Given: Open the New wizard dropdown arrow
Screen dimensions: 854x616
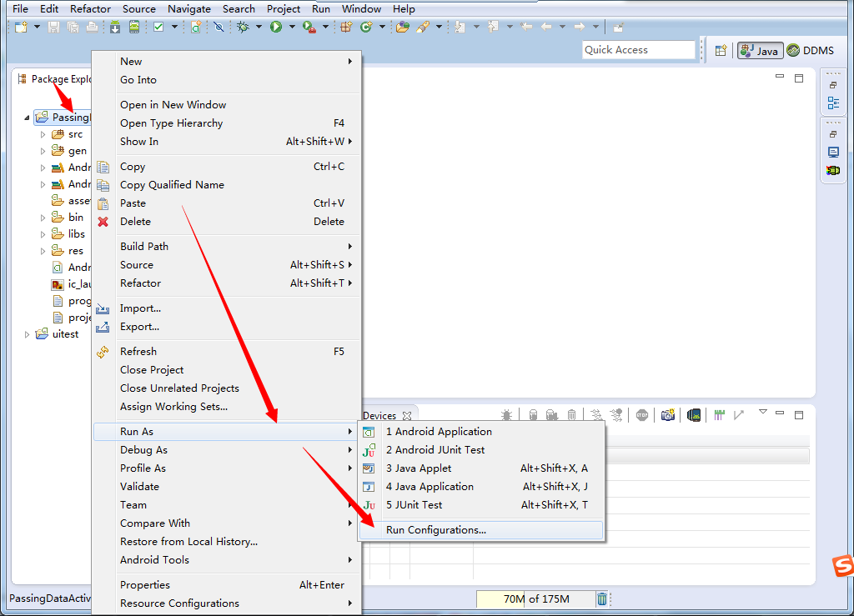Looking at the screenshot, I should click(x=37, y=27).
